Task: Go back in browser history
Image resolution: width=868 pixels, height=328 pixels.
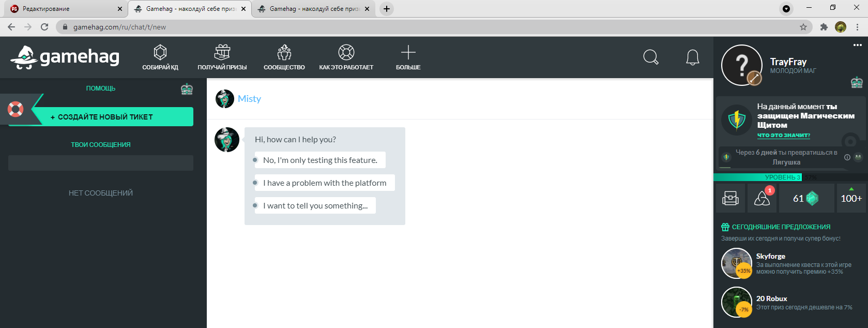Action: point(11,27)
